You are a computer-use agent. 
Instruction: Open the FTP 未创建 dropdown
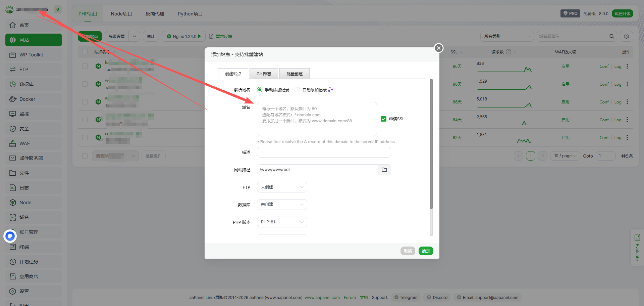[x=282, y=187]
